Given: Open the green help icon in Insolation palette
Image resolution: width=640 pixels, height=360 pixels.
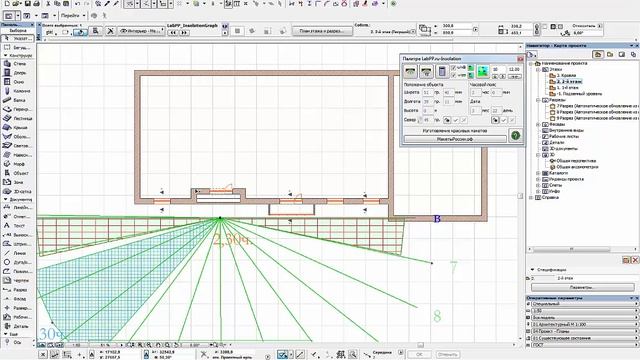Looking at the screenshot, I should (516, 136).
